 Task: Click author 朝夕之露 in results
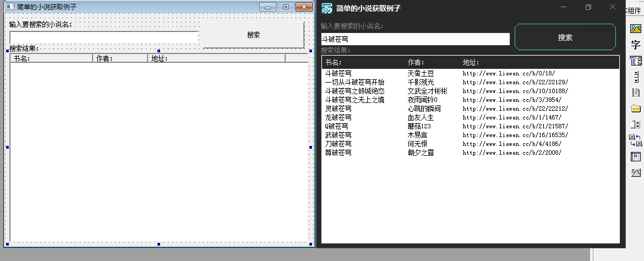click(421, 153)
